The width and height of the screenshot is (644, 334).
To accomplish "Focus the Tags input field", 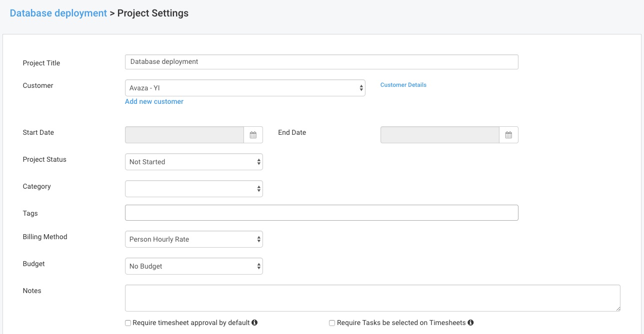I will point(321,213).
